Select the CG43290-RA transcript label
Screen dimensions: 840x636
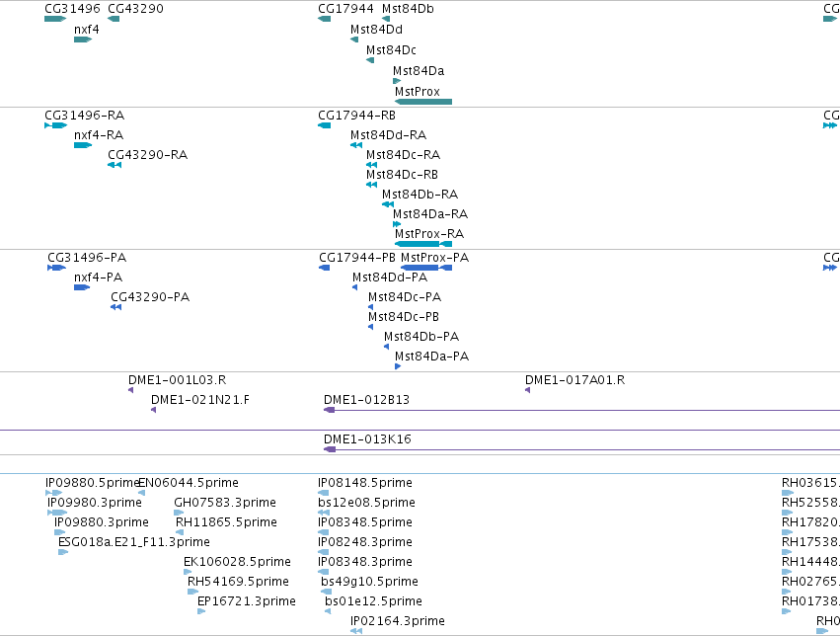148,155
